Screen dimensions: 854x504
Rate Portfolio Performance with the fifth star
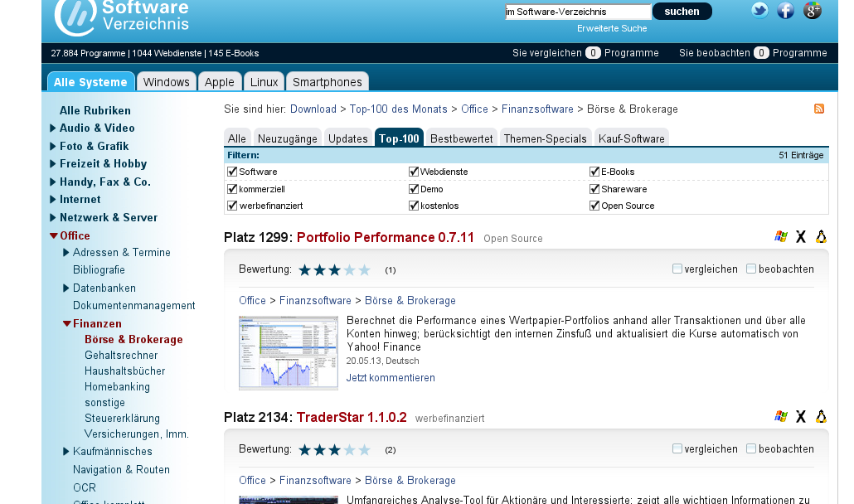point(364,270)
